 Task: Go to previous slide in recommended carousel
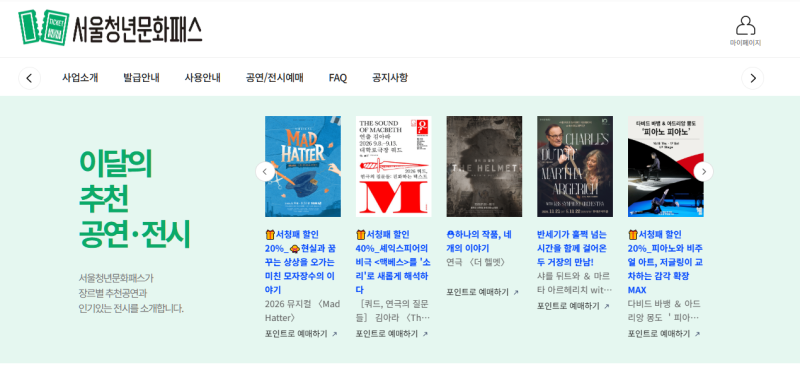tap(265, 171)
